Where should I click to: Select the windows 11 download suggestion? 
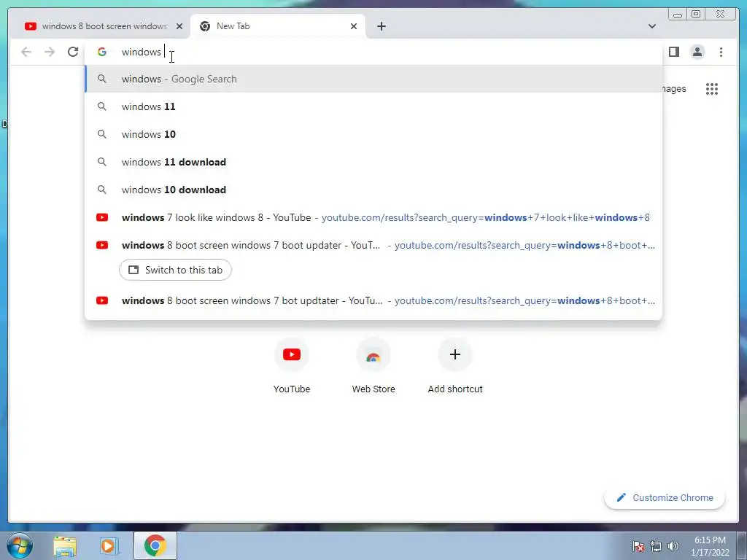pos(373,162)
